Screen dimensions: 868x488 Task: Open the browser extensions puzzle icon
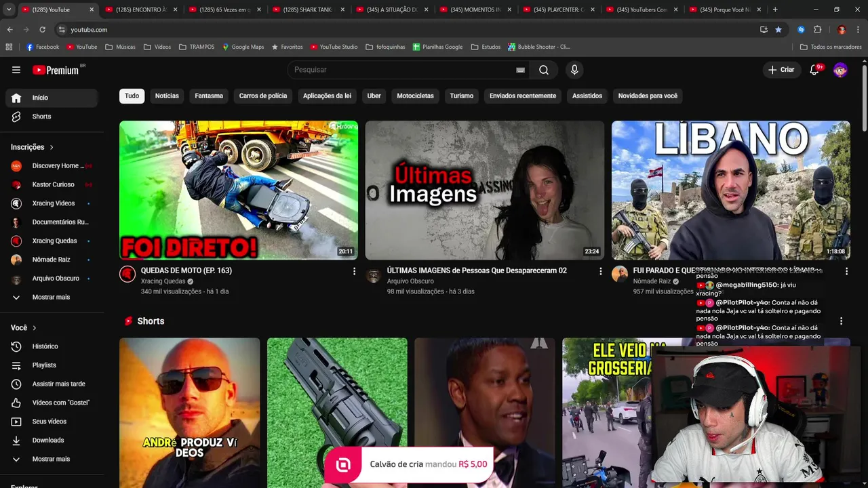pos(818,30)
